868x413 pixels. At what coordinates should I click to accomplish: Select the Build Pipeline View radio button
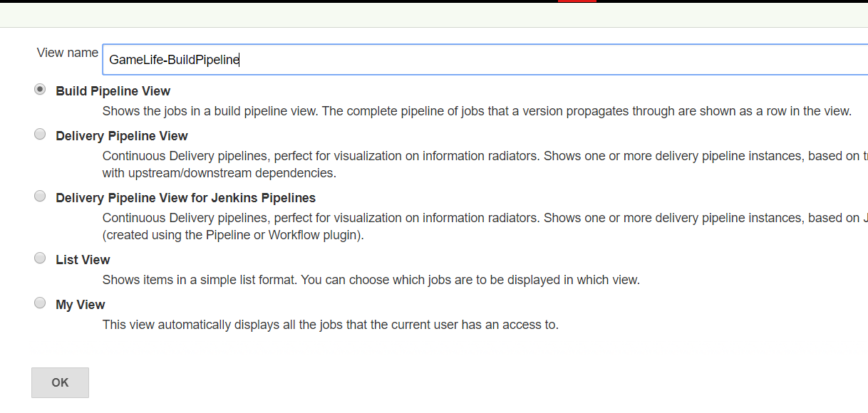click(x=40, y=90)
